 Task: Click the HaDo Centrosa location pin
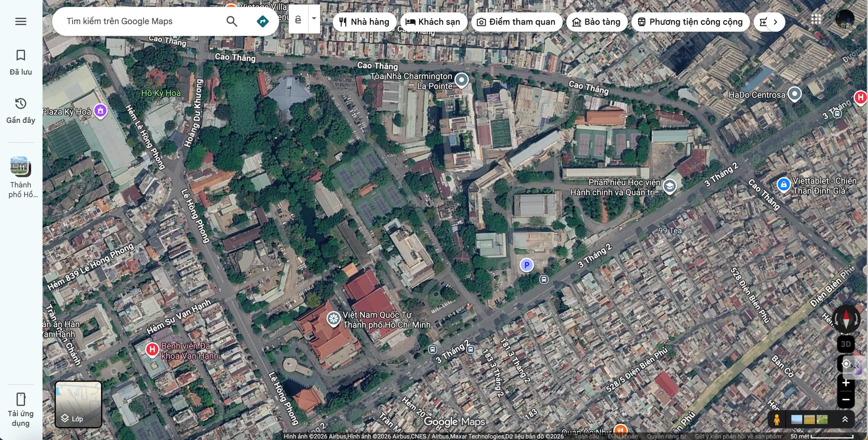click(794, 94)
